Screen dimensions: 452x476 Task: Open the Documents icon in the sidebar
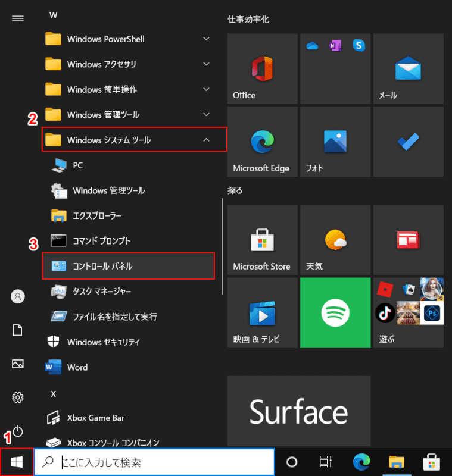pyautogui.click(x=18, y=330)
